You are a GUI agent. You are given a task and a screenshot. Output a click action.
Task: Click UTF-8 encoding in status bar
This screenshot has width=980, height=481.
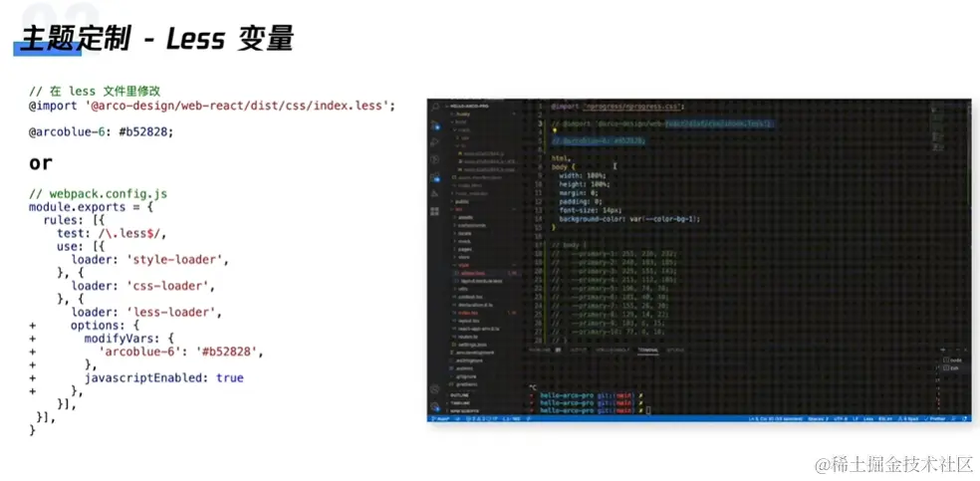(x=841, y=419)
